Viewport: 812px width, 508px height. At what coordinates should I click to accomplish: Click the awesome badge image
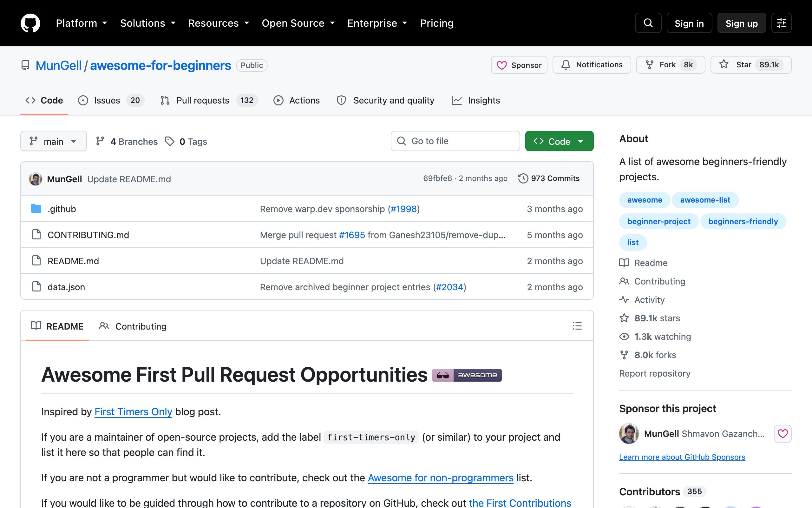pos(466,375)
